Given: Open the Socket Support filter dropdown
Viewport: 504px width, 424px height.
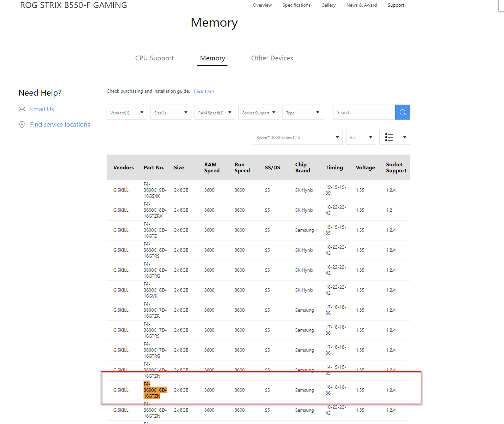Looking at the screenshot, I should [x=259, y=112].
